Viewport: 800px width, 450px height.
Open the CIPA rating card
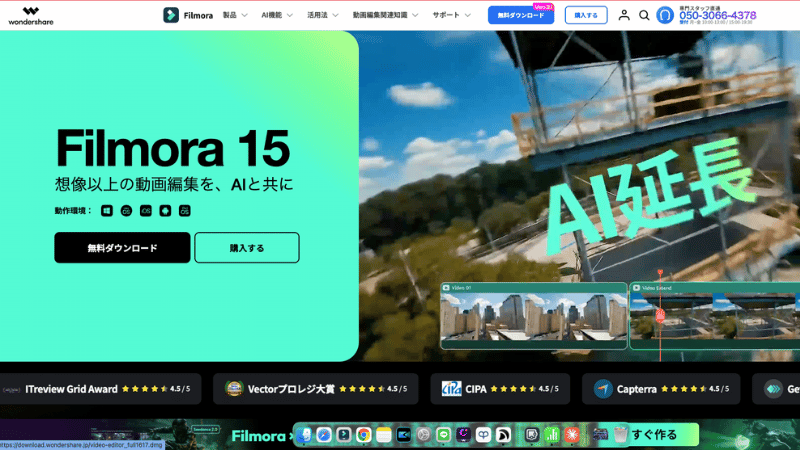(x=500, y=389)
